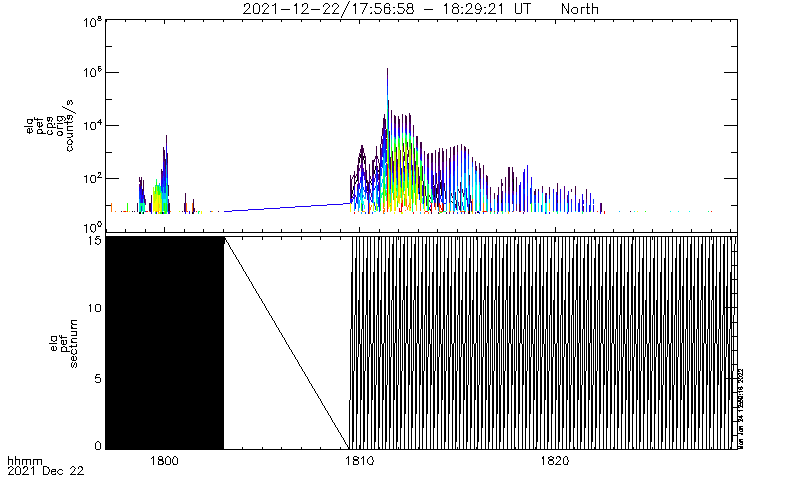Click the 'ela pef cps orig counts/s' axis label
The image size is (800, 500).
click(x=50, y=126)
